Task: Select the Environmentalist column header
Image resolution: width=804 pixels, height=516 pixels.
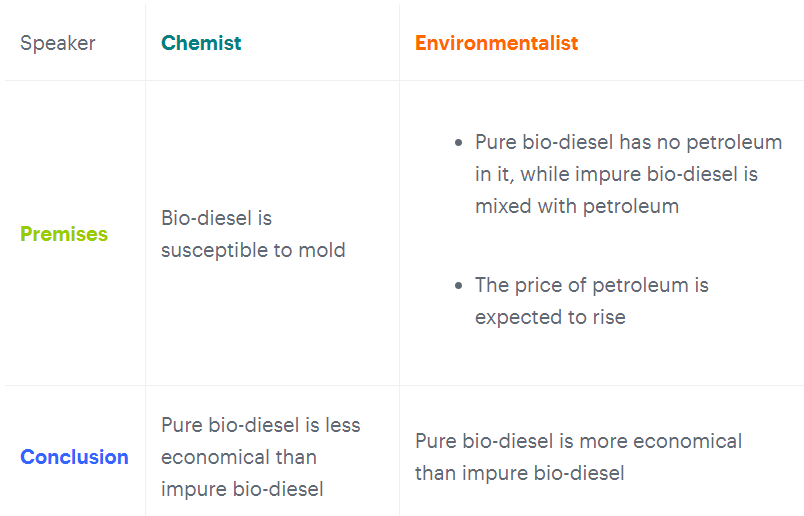Action: tap(496, 43)
